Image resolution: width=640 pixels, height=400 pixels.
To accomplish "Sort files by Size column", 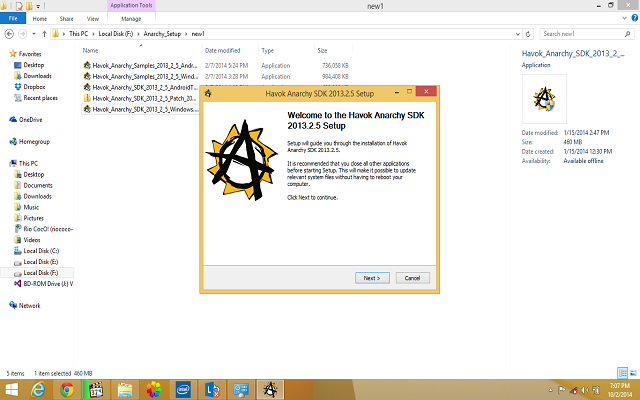I will point(322,51).
